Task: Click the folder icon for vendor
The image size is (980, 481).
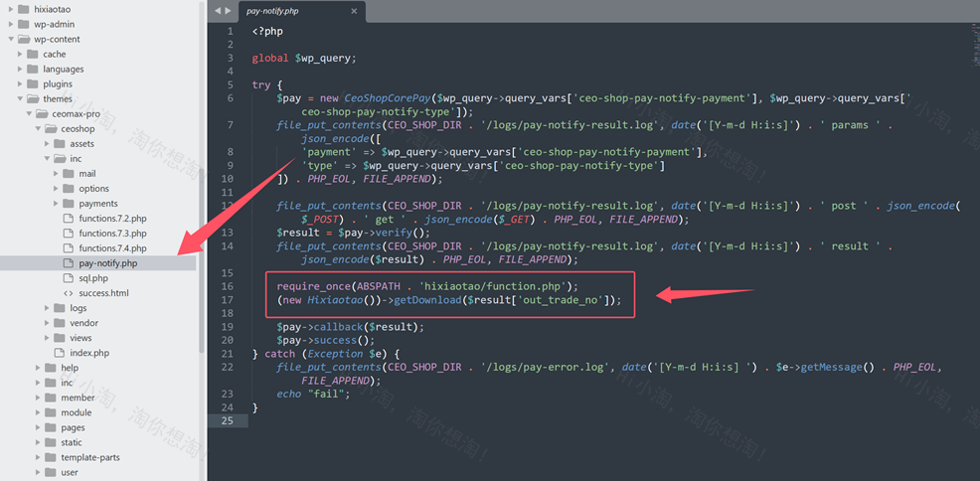Action: pyautogui.click(x=60, y=323)
